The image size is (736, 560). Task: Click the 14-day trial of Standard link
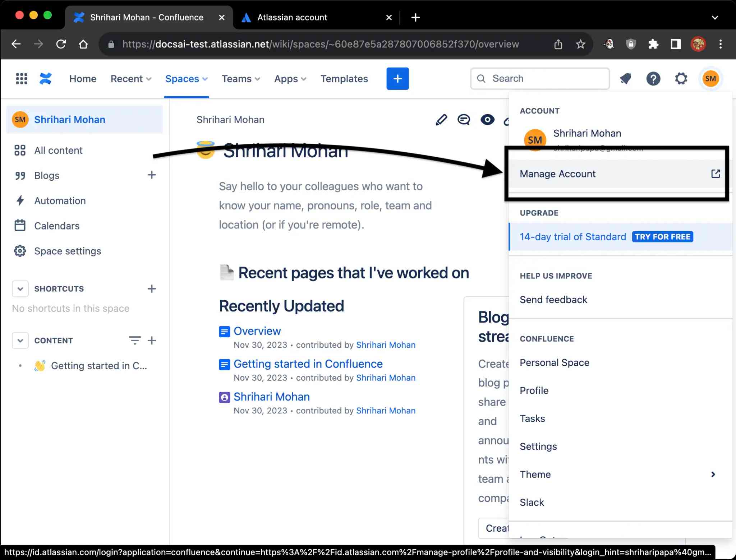(572, 237)
